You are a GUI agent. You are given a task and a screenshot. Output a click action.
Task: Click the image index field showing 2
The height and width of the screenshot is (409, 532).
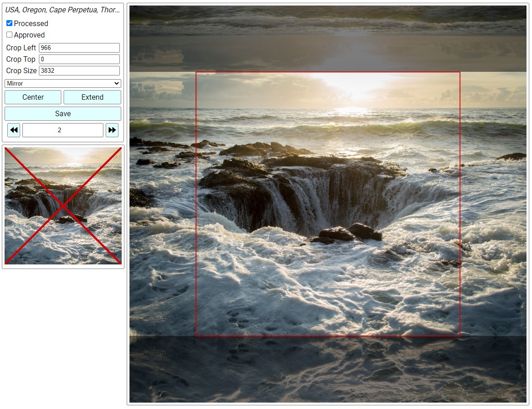[63, 130]
